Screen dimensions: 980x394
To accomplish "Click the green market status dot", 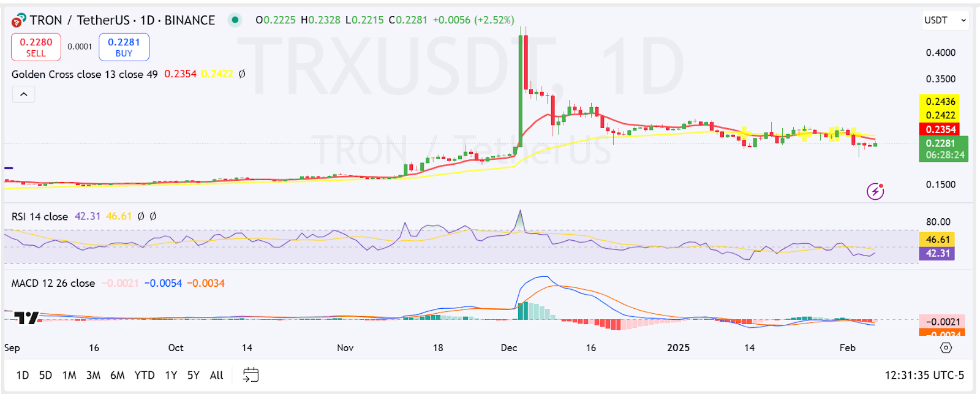I will pos(235,20).
